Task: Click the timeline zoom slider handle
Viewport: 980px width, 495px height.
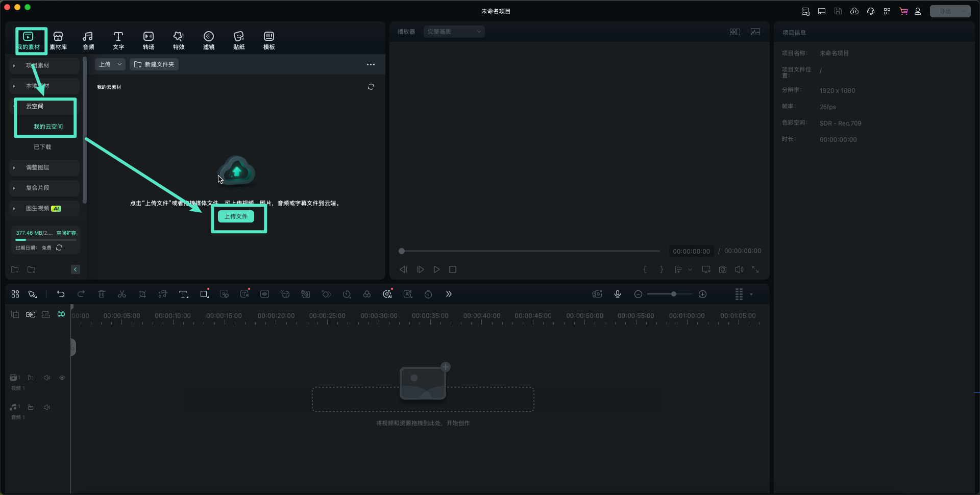Action: point(674,294)
